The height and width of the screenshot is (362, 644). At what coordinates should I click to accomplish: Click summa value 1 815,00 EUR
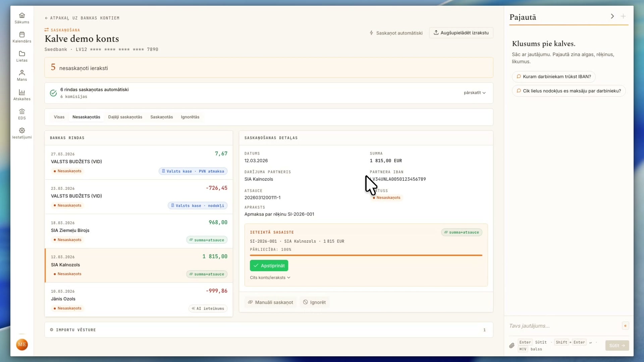386,161
